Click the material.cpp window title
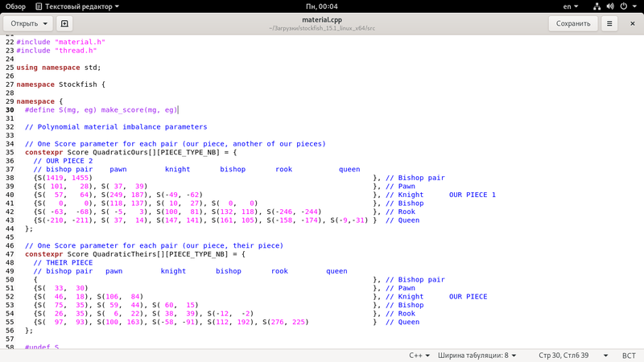 (322, 19)
